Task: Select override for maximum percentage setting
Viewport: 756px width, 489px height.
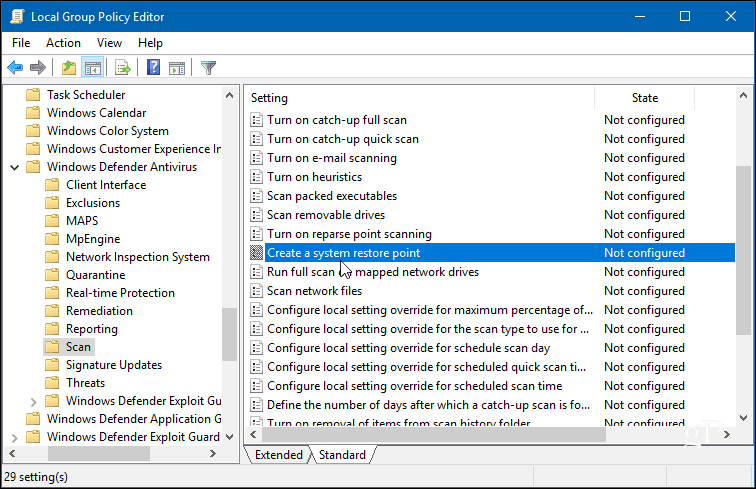Action: tap(430, 310)
